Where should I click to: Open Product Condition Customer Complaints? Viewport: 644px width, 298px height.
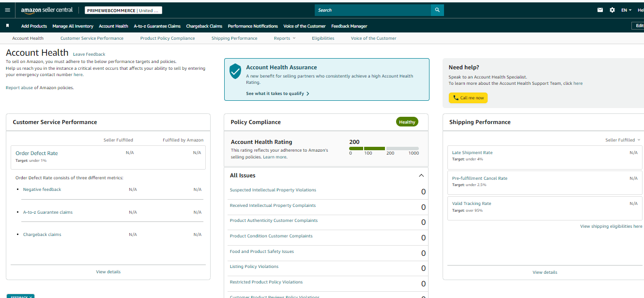[x=271, y=236]
